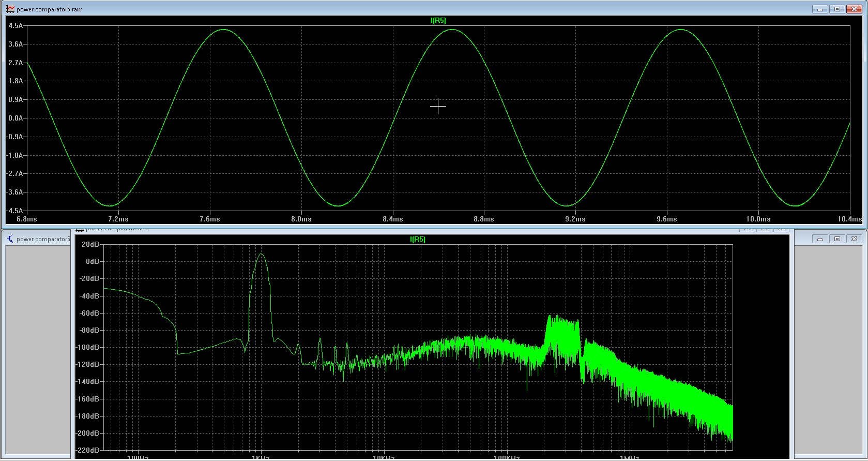Click the 10.0ms time axis label
Viewport: 868px width, 461px height.
click(x=758, y=219)
